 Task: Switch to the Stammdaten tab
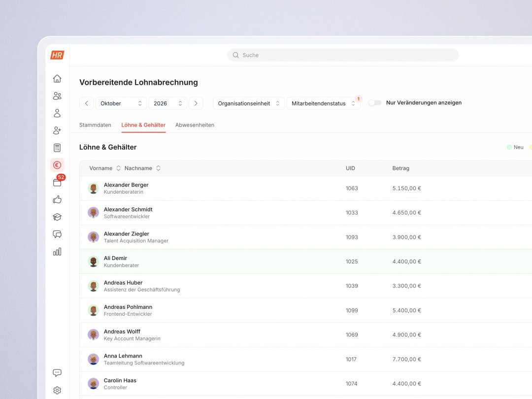pos(96,125)
